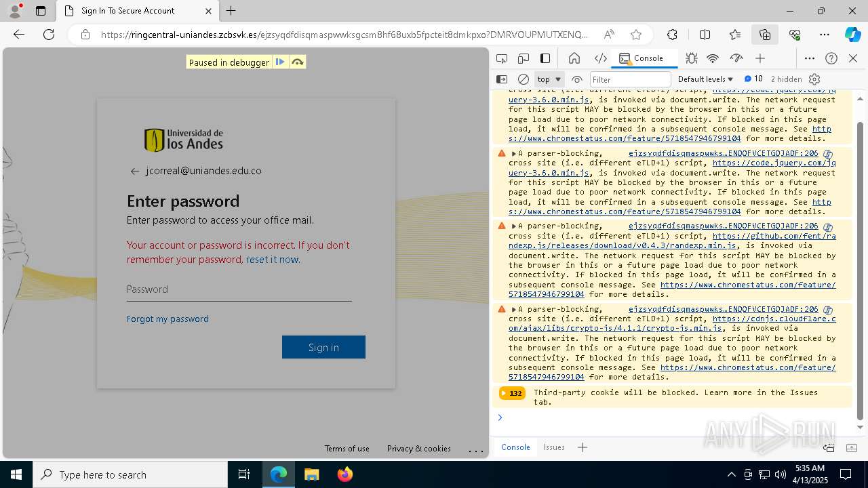The image size is (868, 488).
Task: View site information lock icon
Action: click(85, 35)
